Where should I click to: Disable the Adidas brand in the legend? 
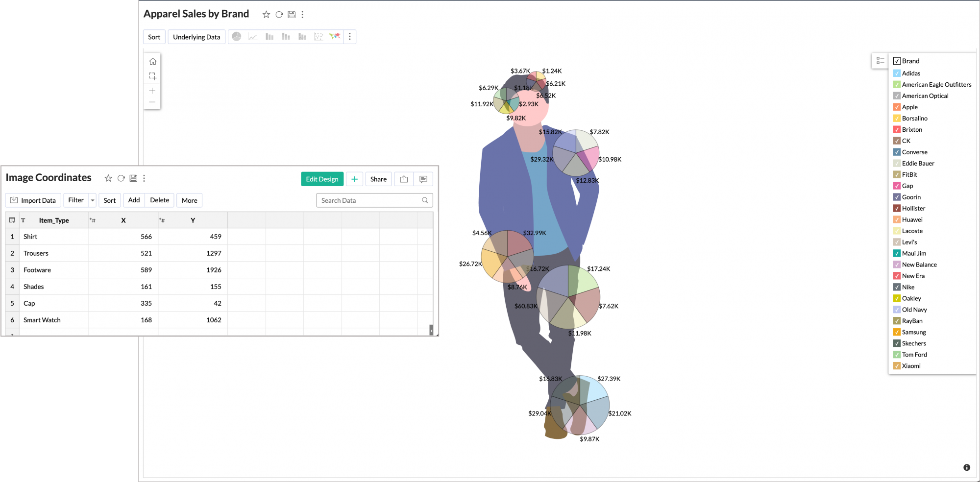897,73
